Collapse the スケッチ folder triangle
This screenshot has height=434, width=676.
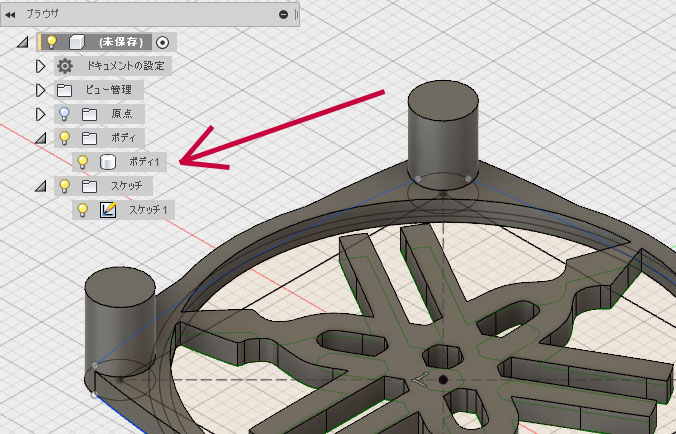[41, 186]
